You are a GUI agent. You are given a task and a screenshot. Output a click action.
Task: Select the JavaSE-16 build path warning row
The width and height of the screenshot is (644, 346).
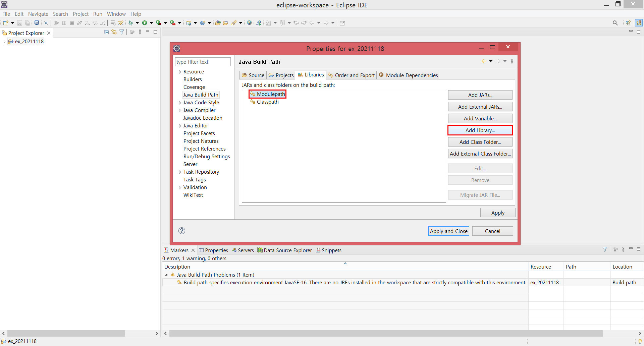coord(402,282)
